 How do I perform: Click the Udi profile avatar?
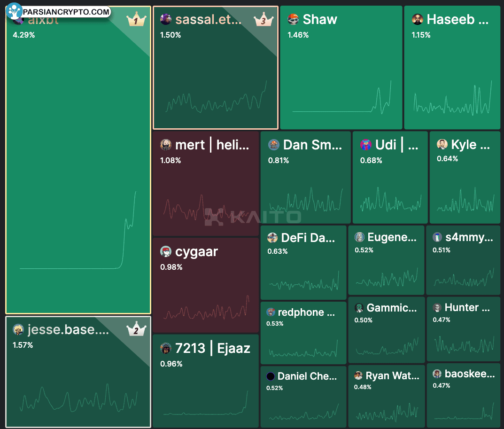366,145
